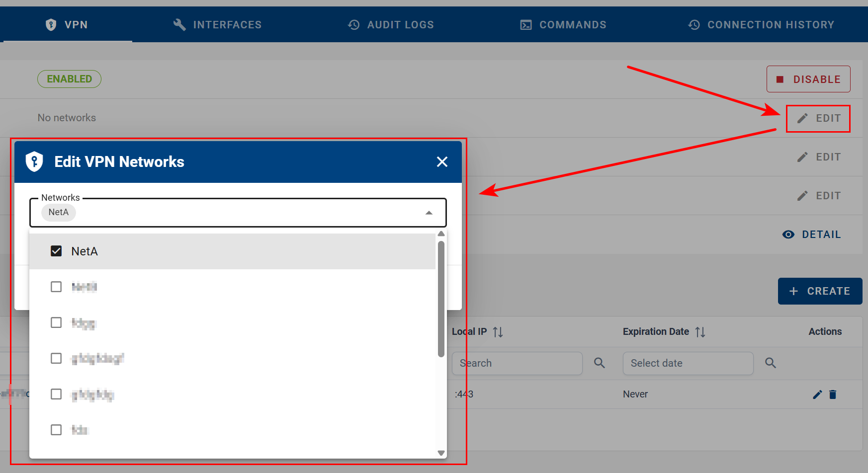The height and width of the screenshot is (473, 868).
Task: Check the last visible network checkbox in list
Action: point(56,430)
